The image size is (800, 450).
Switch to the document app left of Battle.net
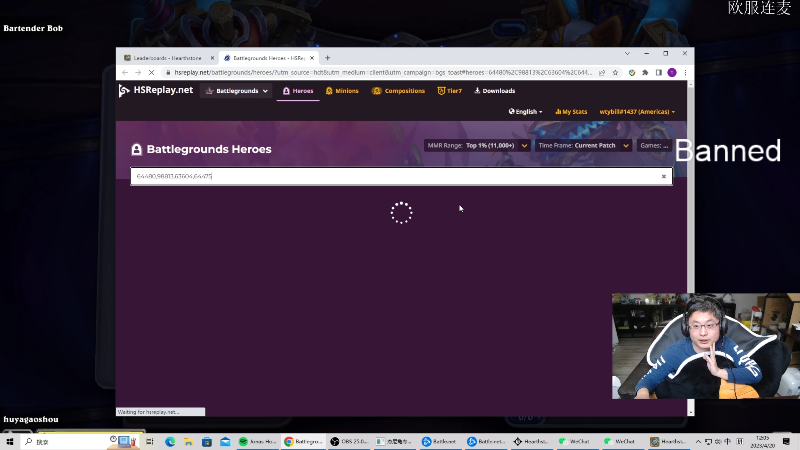click(x=394, y=441)
